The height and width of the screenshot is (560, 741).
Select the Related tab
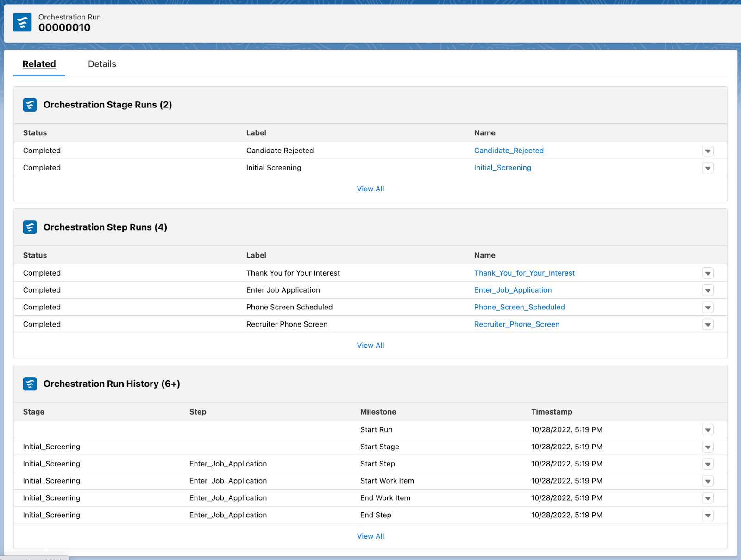[39, 64]
